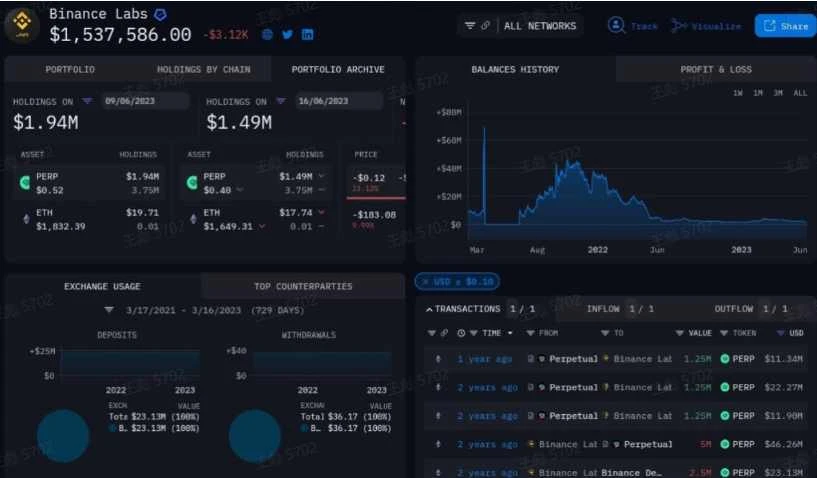Image resolution: width=817 pixels, height=478 pixels.
Task: Click the clock icon in TIME column
Action: (461, 333)
